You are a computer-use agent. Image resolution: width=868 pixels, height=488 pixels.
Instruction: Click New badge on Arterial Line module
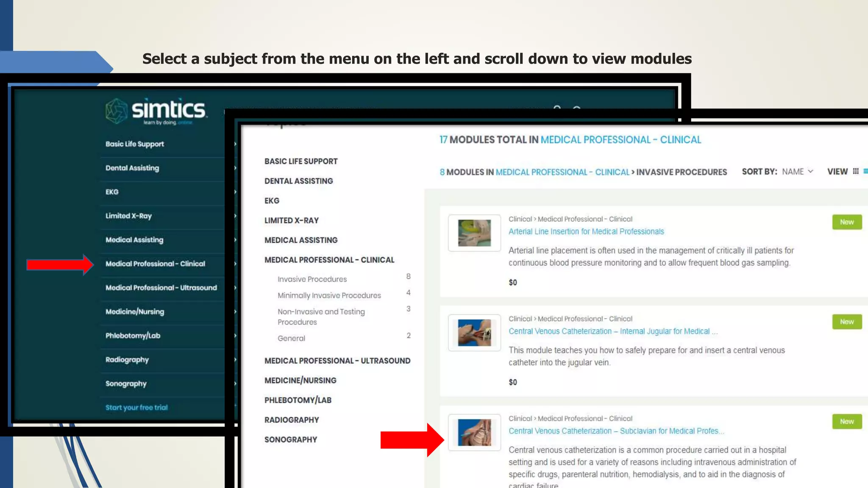pos(847,222)
